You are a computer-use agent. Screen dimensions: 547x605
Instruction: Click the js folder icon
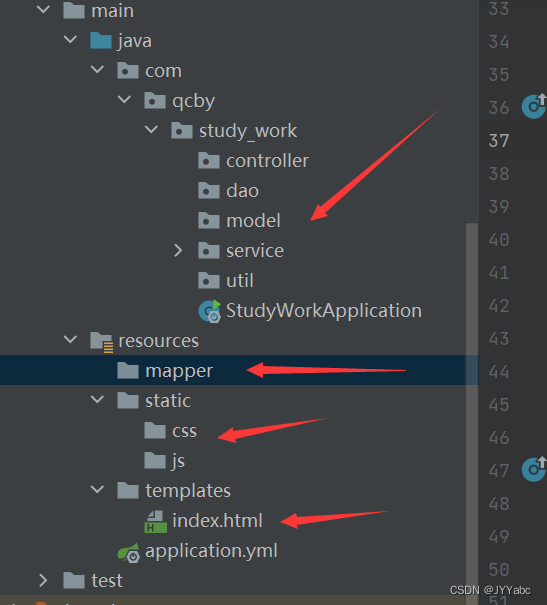pos(155,461)
